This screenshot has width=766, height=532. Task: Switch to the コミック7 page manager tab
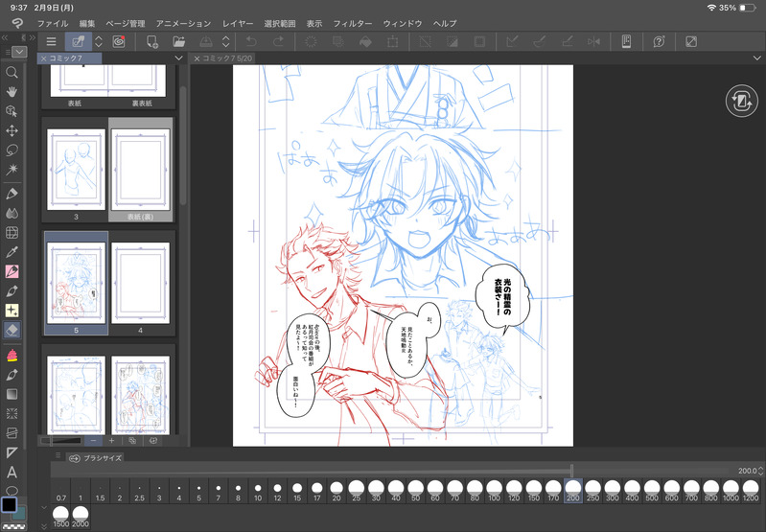click(69, 58)
